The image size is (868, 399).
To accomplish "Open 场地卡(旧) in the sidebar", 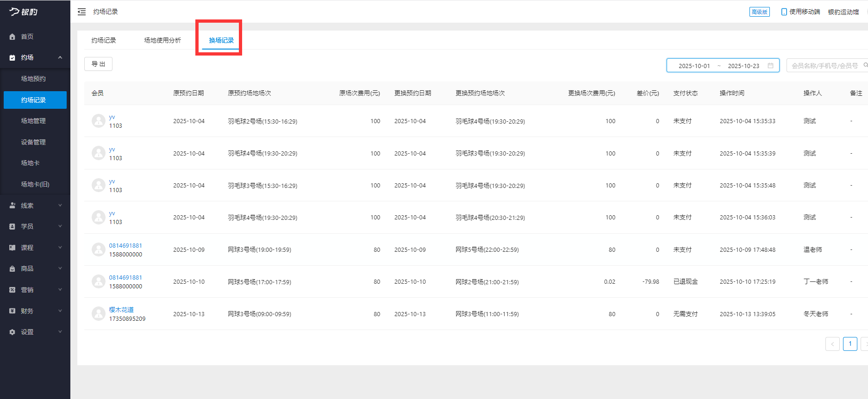I will pyautogui.click(x=35, y=184).
